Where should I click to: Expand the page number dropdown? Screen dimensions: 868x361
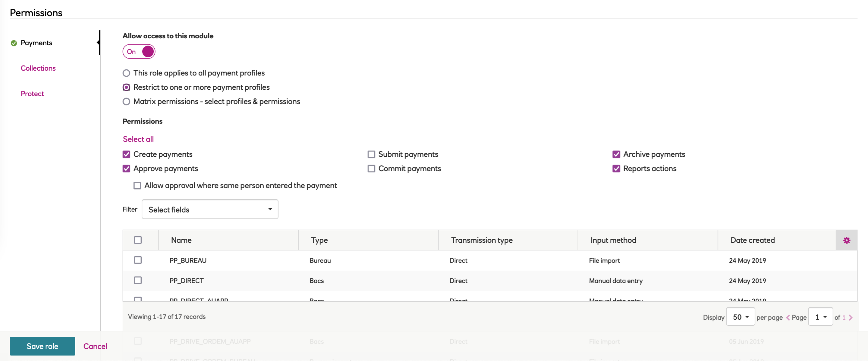coord(820,317)
